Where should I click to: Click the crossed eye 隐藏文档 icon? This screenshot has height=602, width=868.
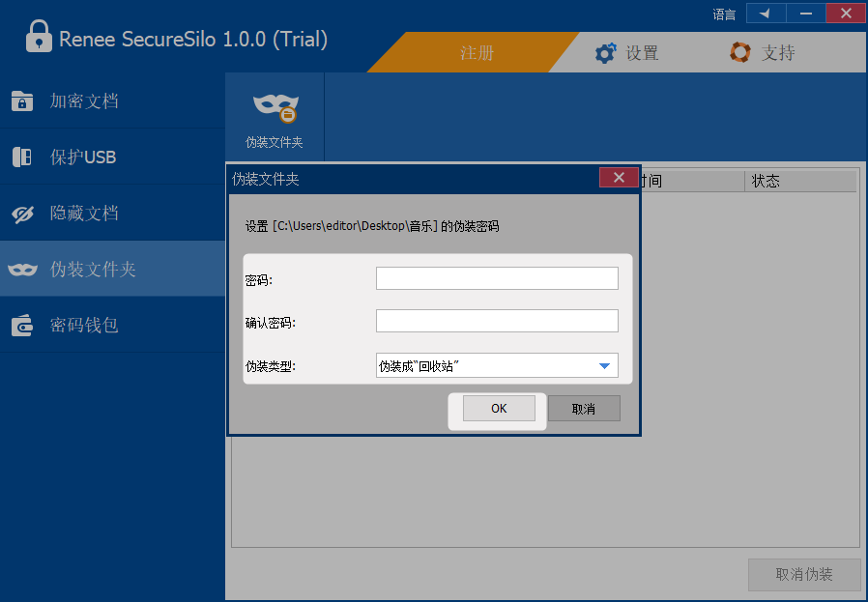coord(22,214)
